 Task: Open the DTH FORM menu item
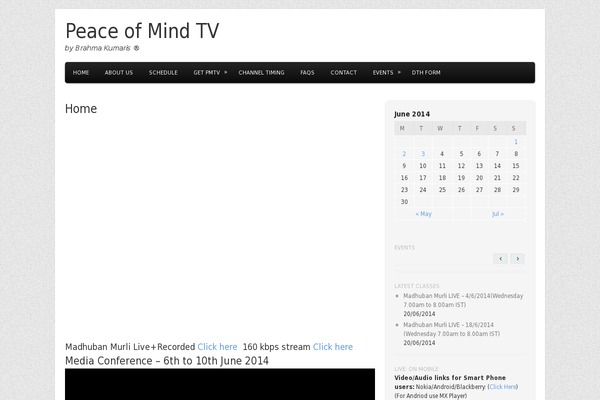tap(426, 72)
